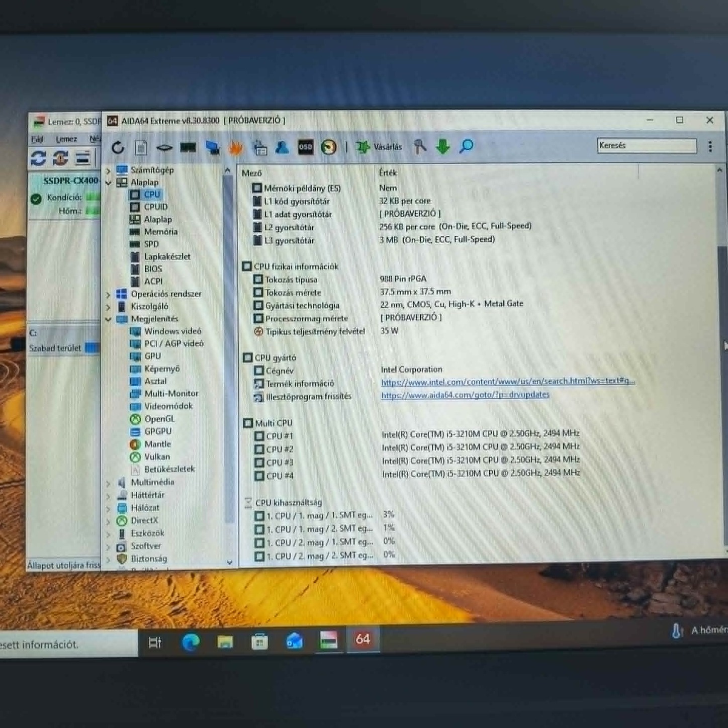The height and width of the screenshot is (728, 728).
Task: Open the Intel product information link
Action: coord(508,381)
